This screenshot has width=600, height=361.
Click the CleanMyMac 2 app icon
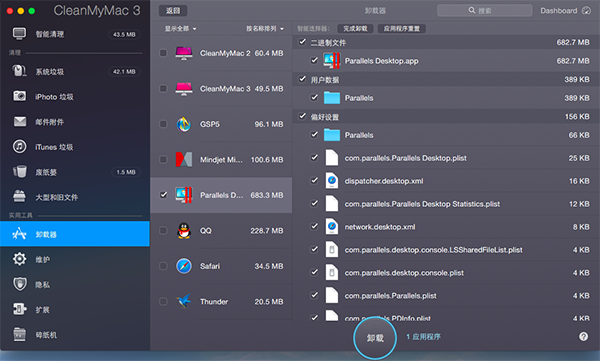(184, 53)
